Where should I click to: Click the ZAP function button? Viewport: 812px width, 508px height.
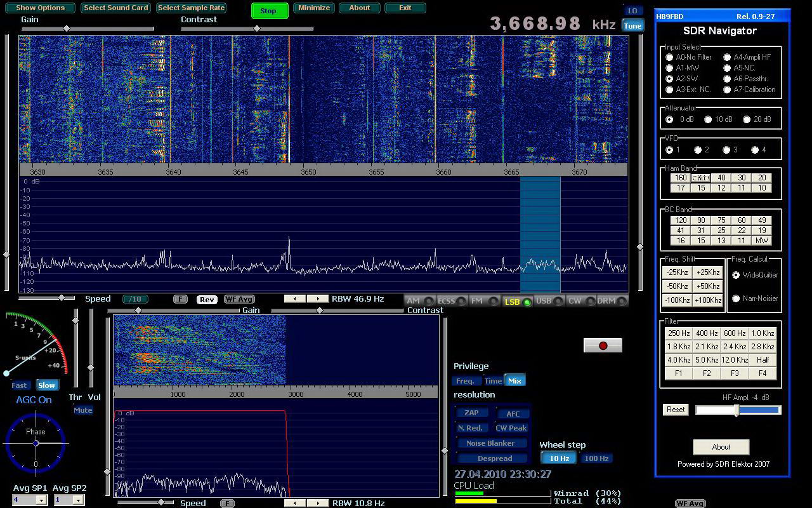click(471, 413)
